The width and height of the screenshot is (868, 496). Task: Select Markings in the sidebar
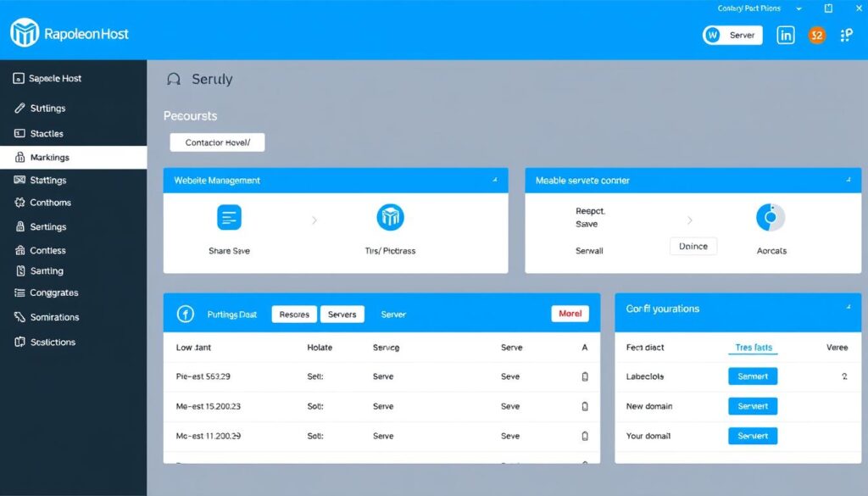(x=73, y=158)
